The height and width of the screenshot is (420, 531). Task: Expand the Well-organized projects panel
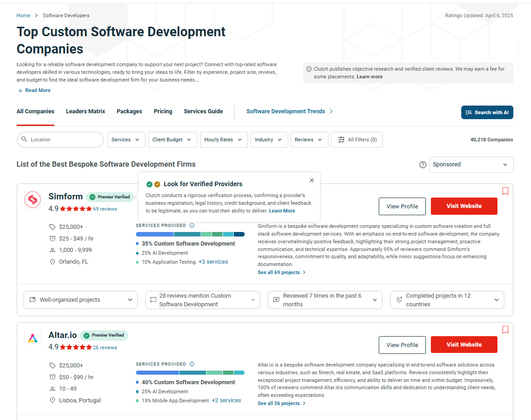coord(81,300)
